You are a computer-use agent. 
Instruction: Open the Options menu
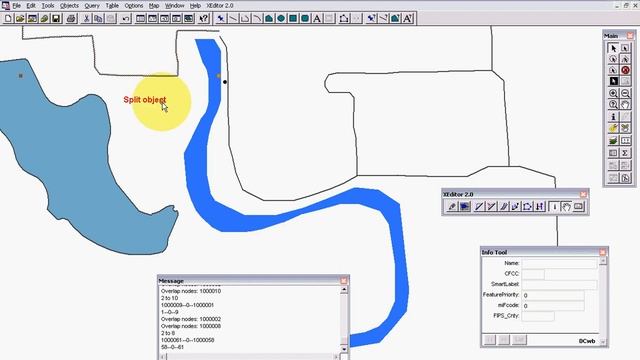pyautogui.click(x=133, y=6)
